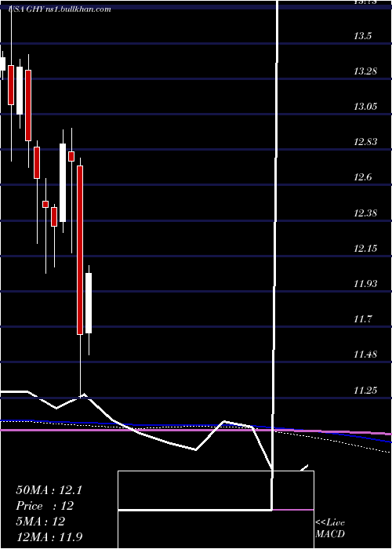Viewport: 392px width, 549px height.
Task: Click the 13.5 price axis label
Action: coord(363,36)
